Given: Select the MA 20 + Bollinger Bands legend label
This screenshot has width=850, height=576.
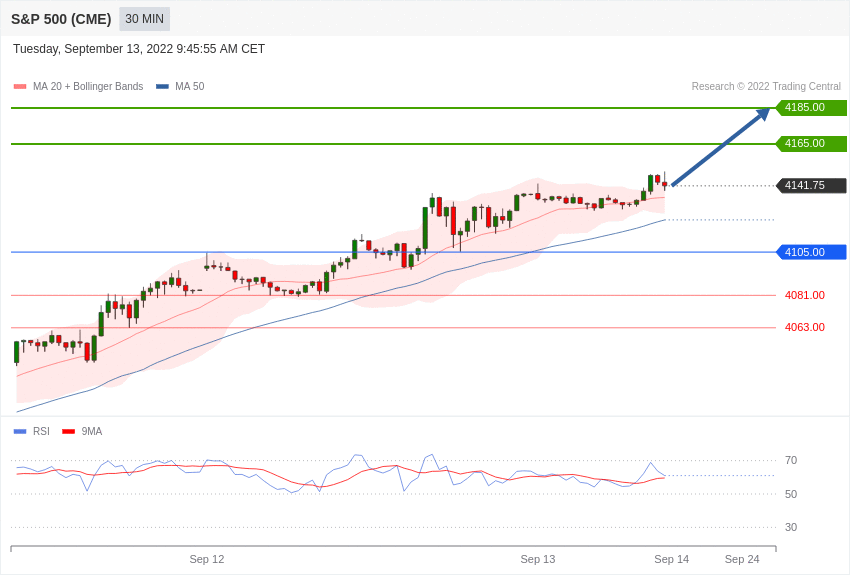Looking at the screenshot, I should click(x=88, y=86).
